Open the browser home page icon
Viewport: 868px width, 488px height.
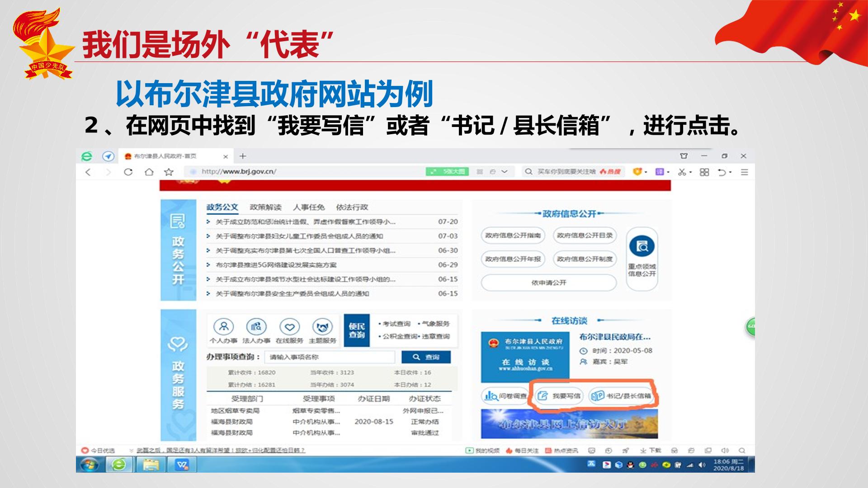pos(149,172)
